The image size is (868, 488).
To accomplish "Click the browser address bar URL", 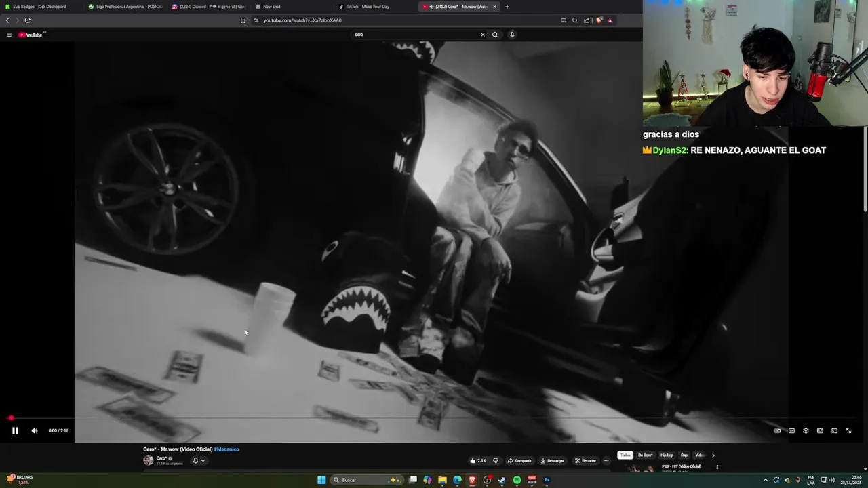I will point(302,20).
